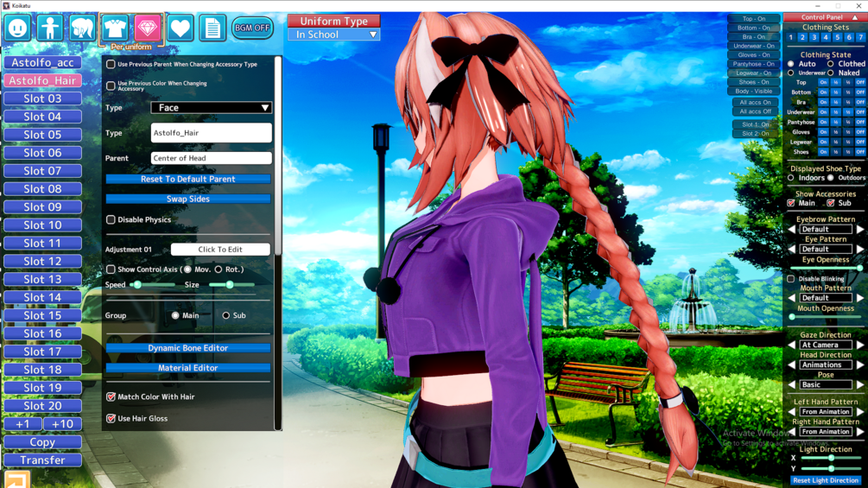Open the Uniform Type In School dropdown
Image resolution: width=868 pixels, height=488 pixels.
pyautogui.click(x=333, y=35)
